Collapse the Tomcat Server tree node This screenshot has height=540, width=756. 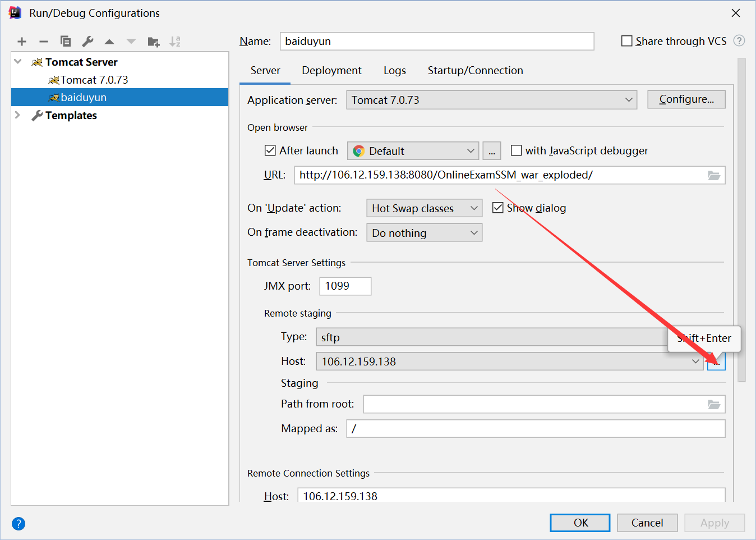[x=18, y=62]
